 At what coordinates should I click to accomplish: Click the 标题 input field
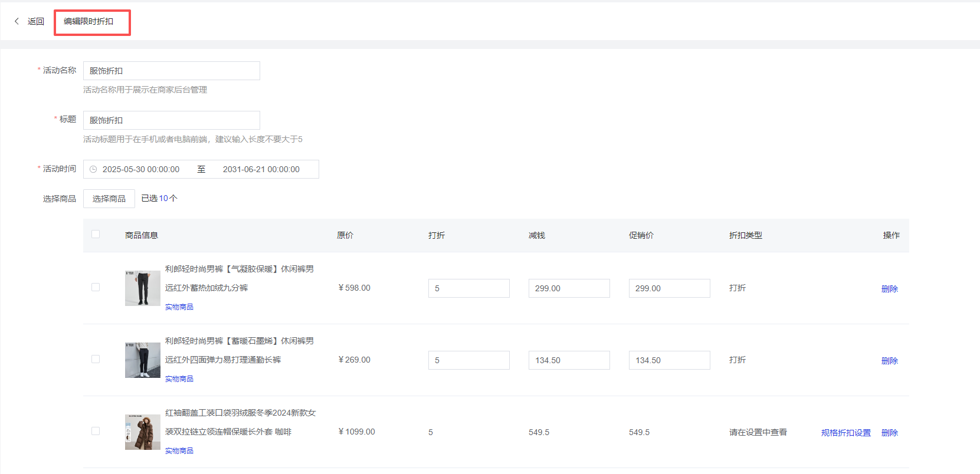[x=171, y=120]
